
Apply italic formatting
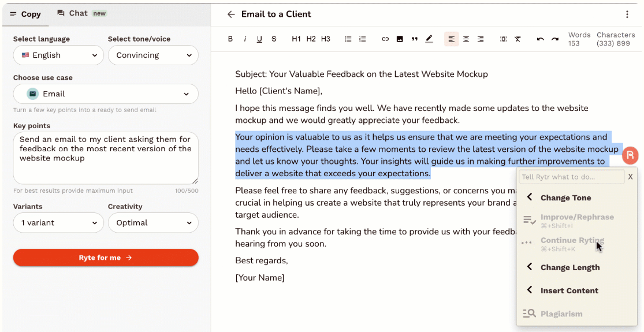point(245,39)
